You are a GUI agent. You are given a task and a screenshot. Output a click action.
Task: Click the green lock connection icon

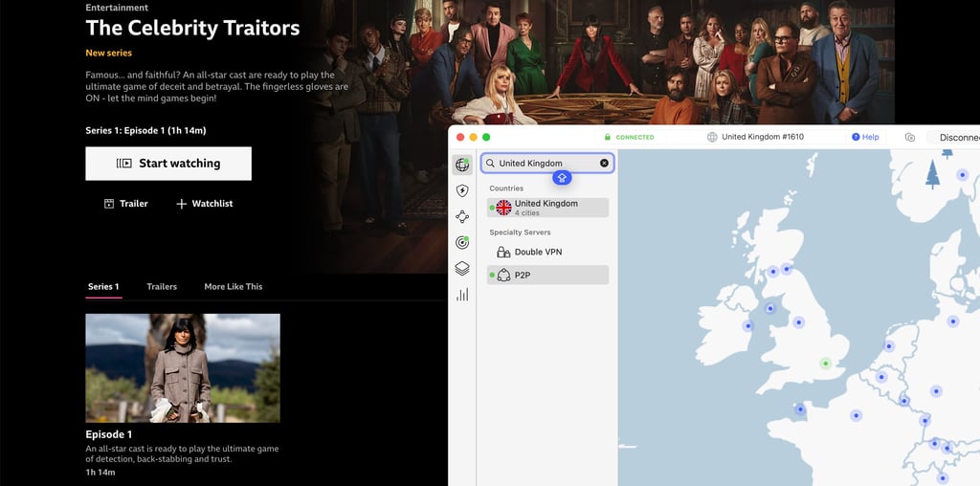coord(607,137)
